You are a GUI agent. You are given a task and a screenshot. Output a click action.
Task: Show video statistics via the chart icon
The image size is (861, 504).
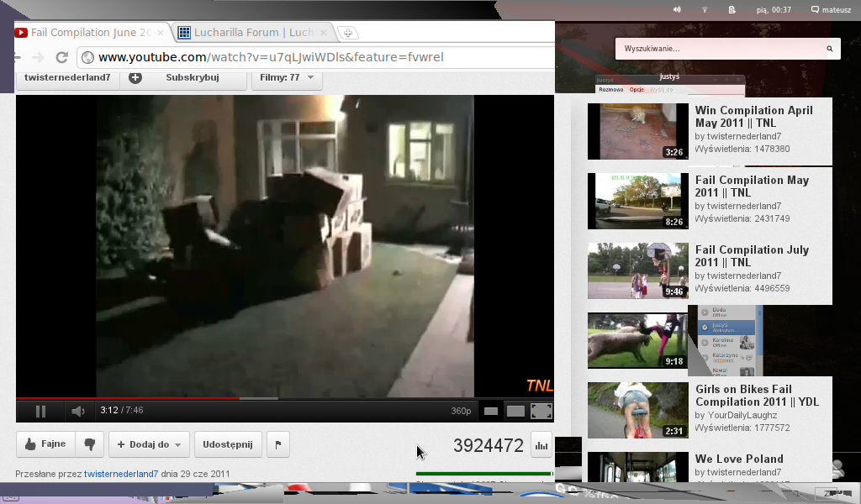click(541, 445)
